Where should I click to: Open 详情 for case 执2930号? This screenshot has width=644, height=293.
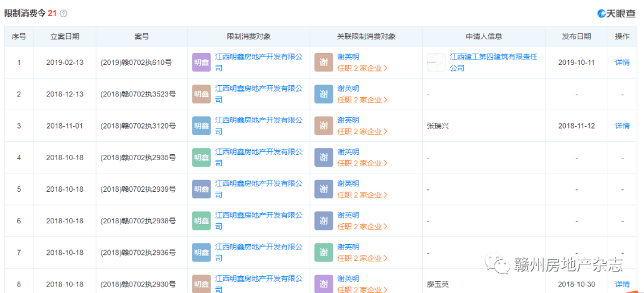pyautogui.click(x=622, y=284)
